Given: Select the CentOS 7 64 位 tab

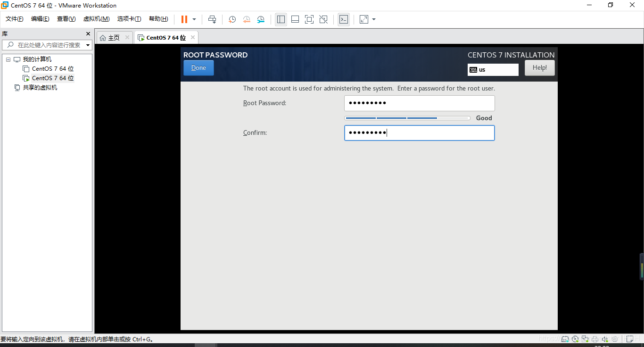Looking at the screenshot, I should [x=166, y=38].
